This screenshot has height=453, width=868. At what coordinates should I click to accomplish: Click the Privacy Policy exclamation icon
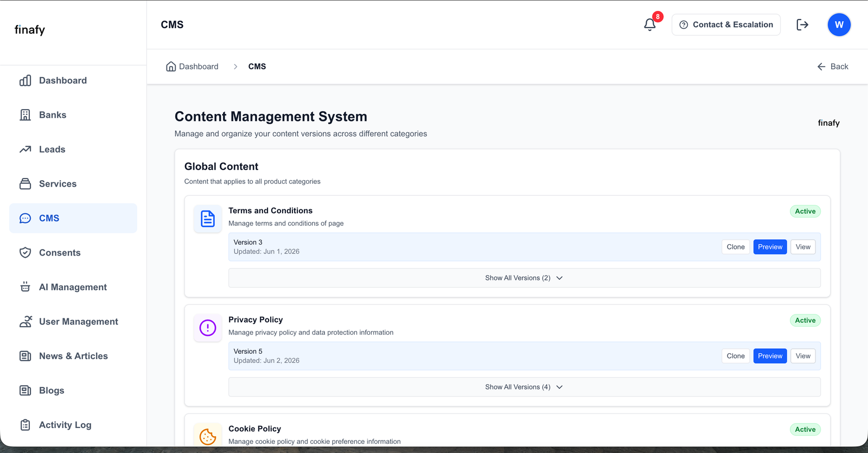[x=208, y=328]
